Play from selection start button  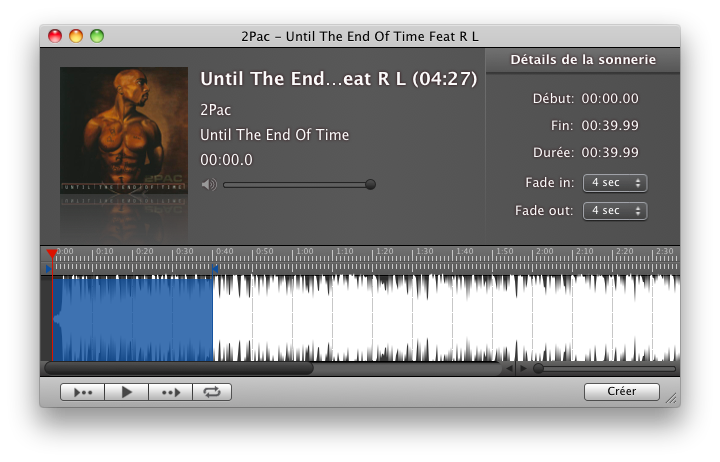[83, 392]
